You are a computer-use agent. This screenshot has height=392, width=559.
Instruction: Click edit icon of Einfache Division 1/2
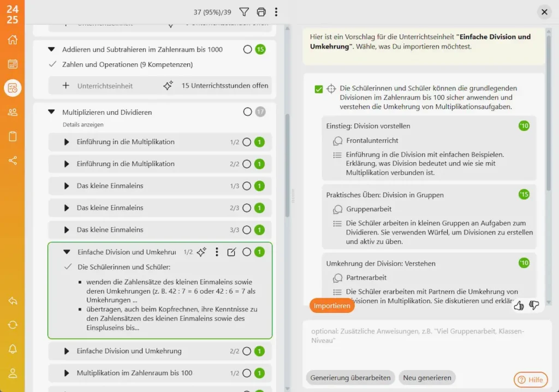tap(231, 252)
